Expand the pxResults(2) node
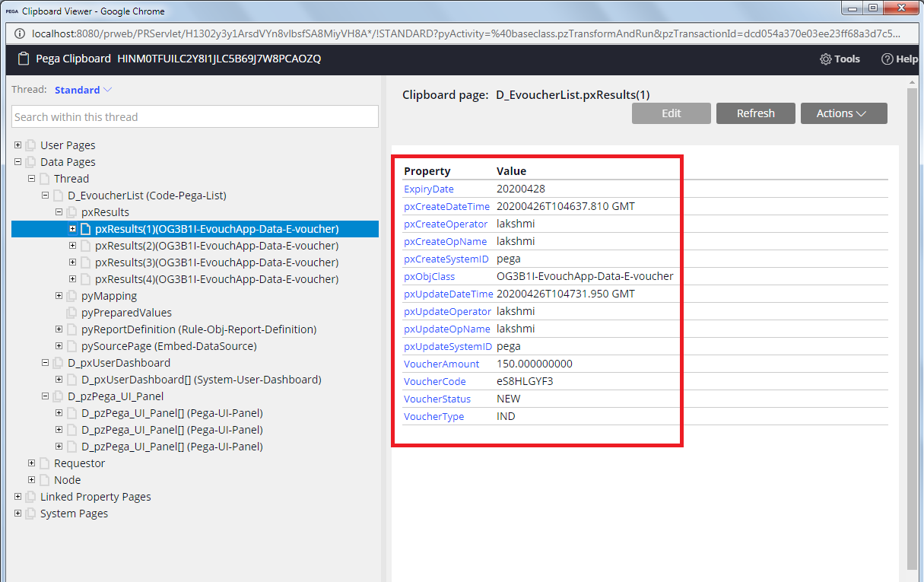 pyautogui.click(x=71, y=245)
